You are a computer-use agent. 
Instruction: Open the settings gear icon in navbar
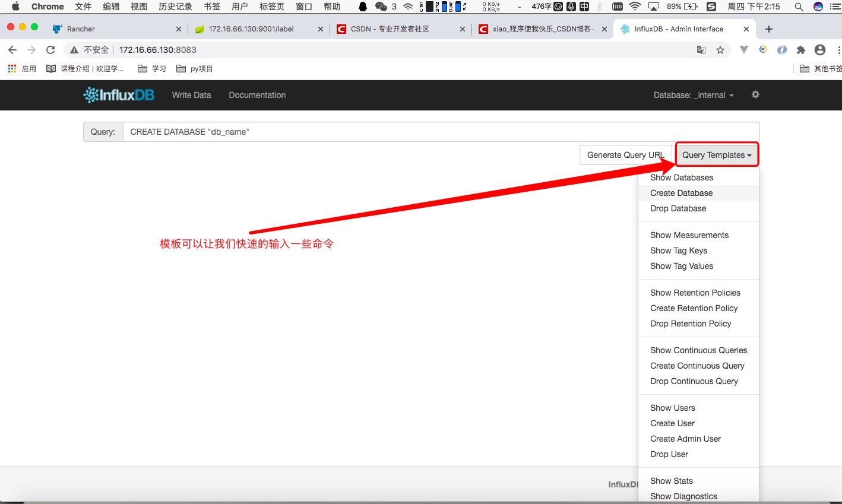(755, 94)
